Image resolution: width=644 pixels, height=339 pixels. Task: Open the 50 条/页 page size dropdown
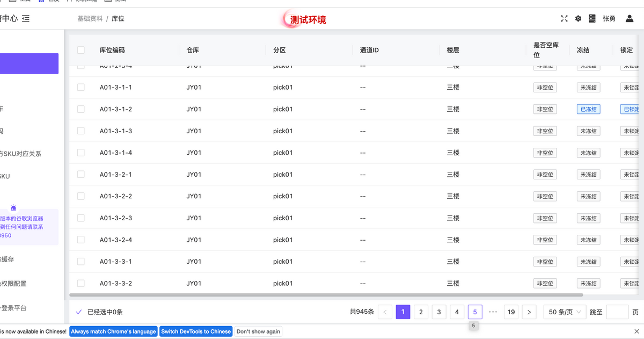point(565,312)
